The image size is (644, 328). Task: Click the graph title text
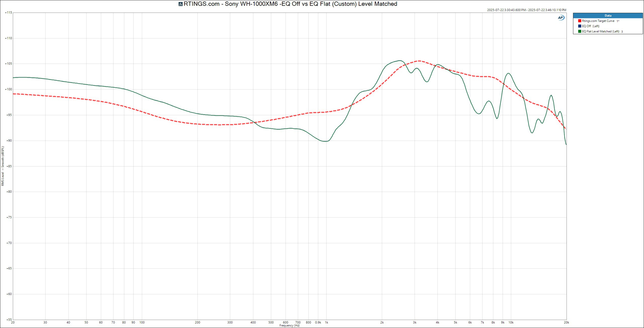point(290,4)
